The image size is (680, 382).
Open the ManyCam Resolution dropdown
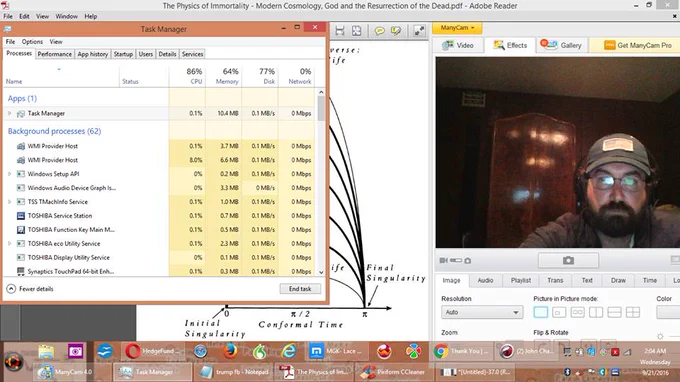coord(481,312)
